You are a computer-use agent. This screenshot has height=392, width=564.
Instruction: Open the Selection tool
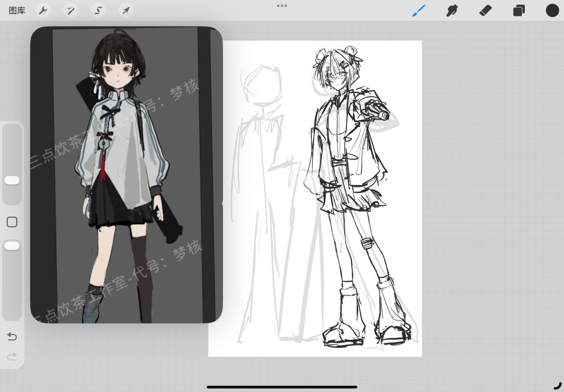tap(98, 10)
